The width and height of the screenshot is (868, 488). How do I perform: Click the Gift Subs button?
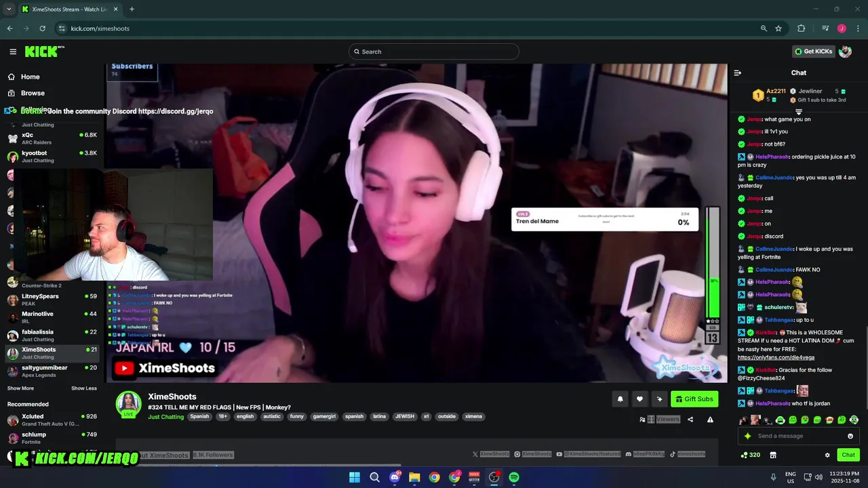pos(694,399)
